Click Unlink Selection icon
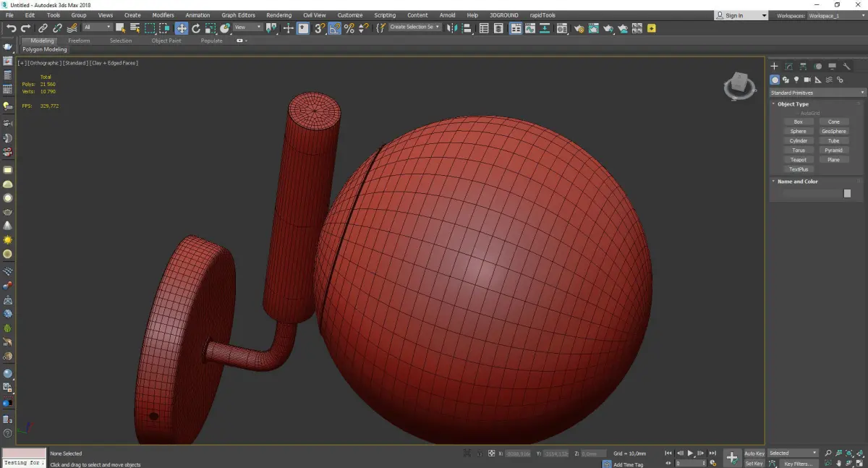This screenshot has height=468, width=868. pos(57,28)
